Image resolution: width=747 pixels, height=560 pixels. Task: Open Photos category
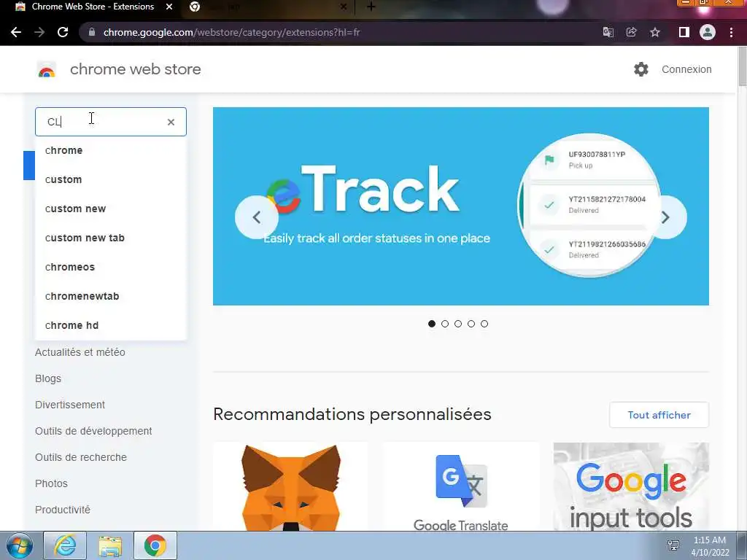pyautogui.click(x=52, y=483)
